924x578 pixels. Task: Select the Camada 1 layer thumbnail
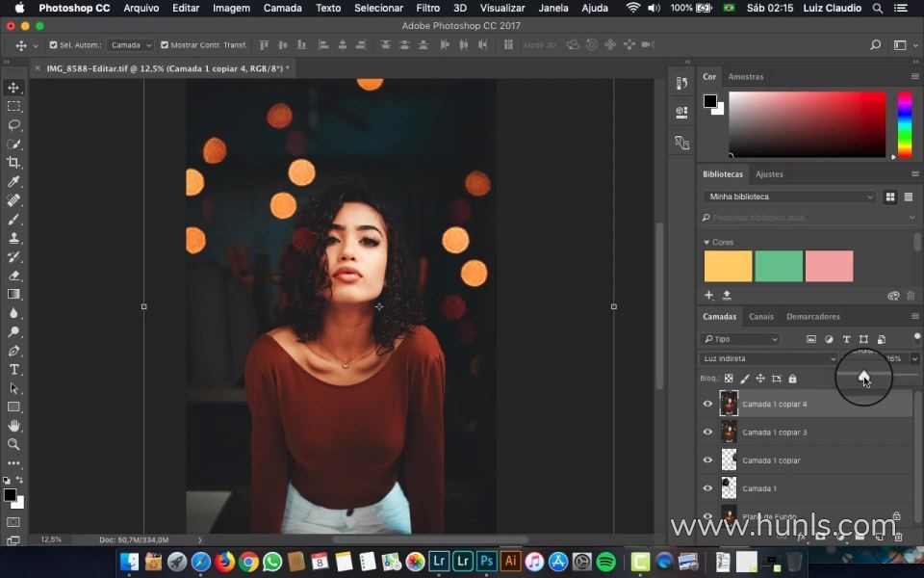coord(729,488)
